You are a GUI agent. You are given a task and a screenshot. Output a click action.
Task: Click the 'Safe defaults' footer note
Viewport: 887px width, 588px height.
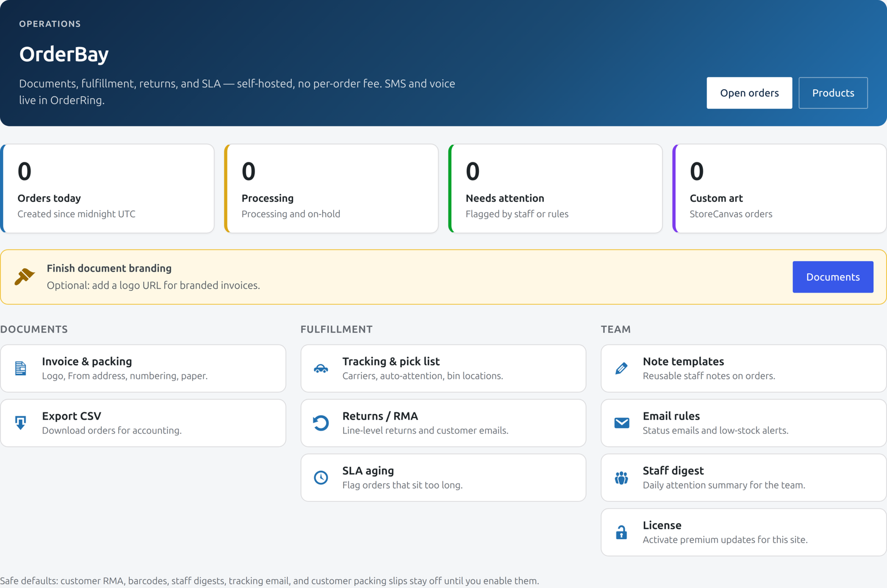[x=269, y=581]
